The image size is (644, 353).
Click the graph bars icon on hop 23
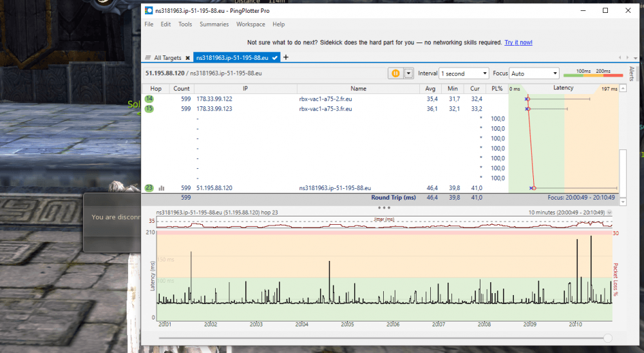pos(162,188)
